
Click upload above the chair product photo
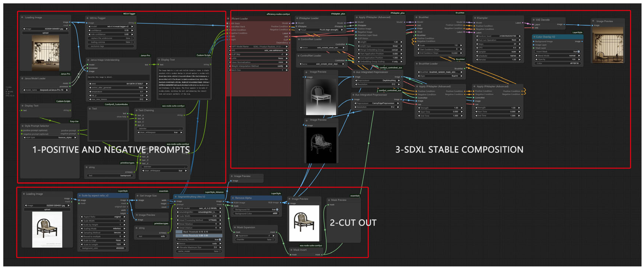[47, 209]
